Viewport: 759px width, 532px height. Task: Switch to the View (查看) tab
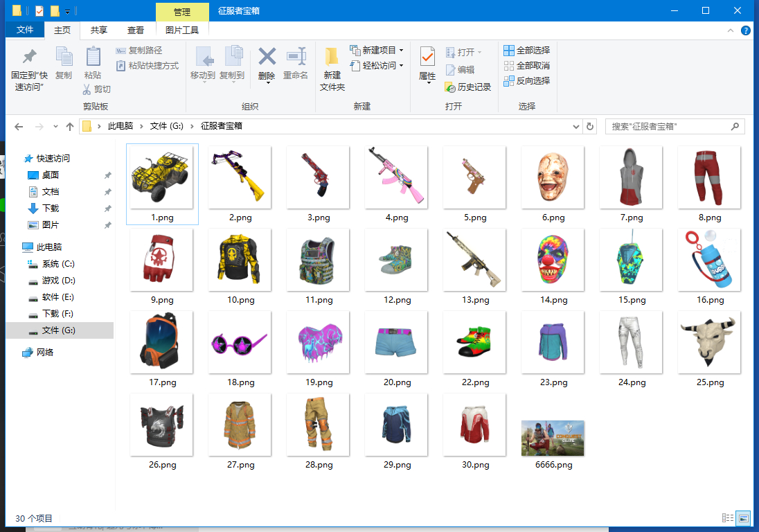(x=136, y=30)
